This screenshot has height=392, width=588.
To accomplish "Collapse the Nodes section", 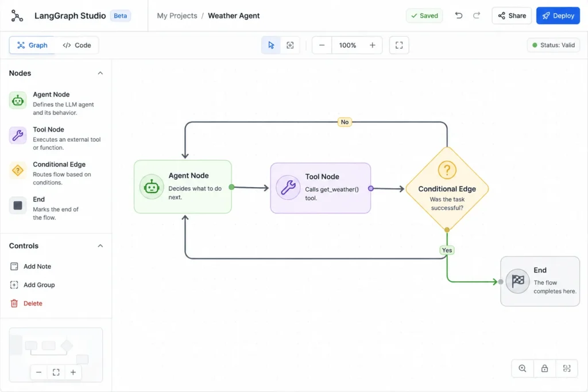I will click(x=100, y=73).
